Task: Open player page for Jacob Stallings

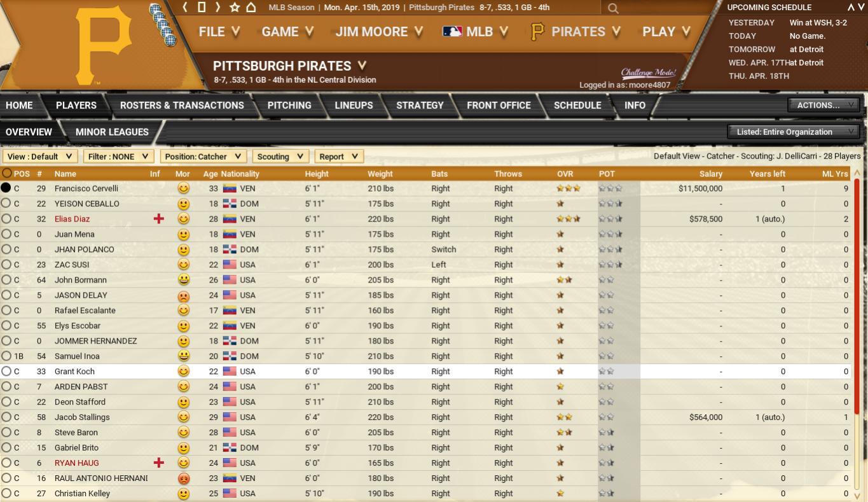Action: point(82,417)
